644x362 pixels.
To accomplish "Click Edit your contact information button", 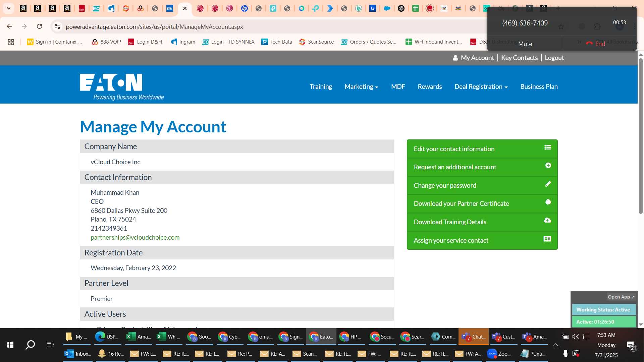I will pos(482,149).
